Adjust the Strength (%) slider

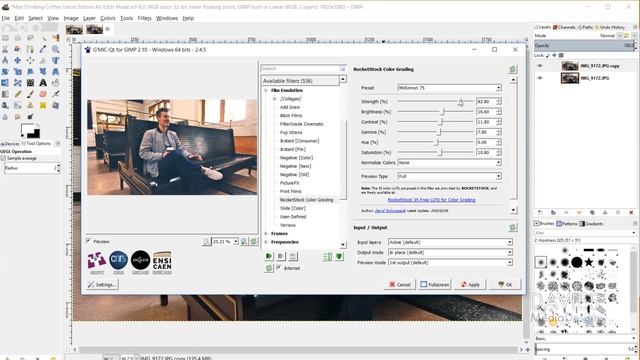[x=435, y=101]
